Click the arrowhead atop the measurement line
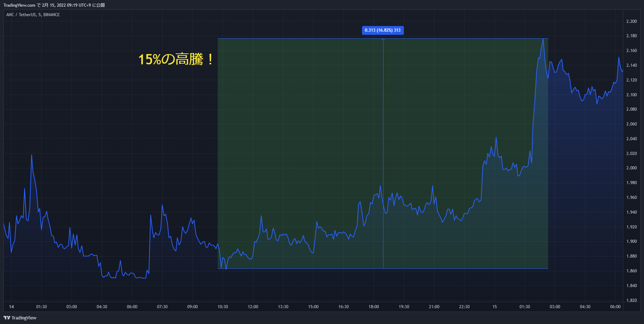This screenshot has width=644, height=324. [x=383, y=39]
